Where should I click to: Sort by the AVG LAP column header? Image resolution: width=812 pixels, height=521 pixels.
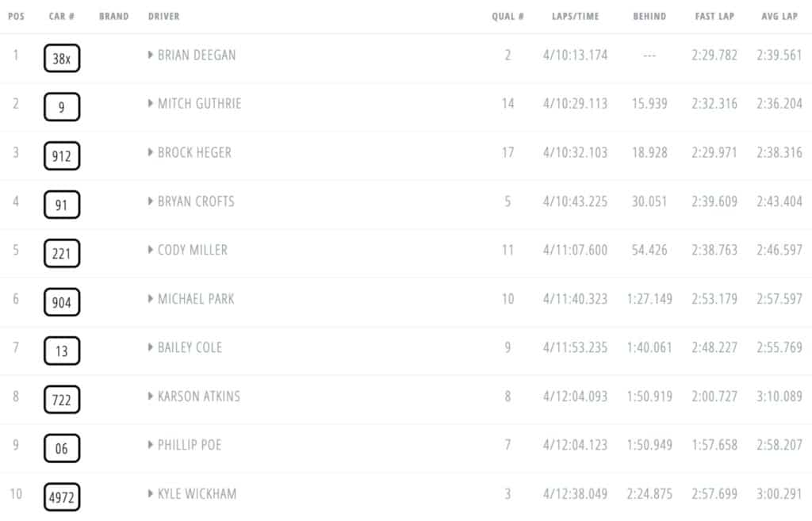(779, 16)
